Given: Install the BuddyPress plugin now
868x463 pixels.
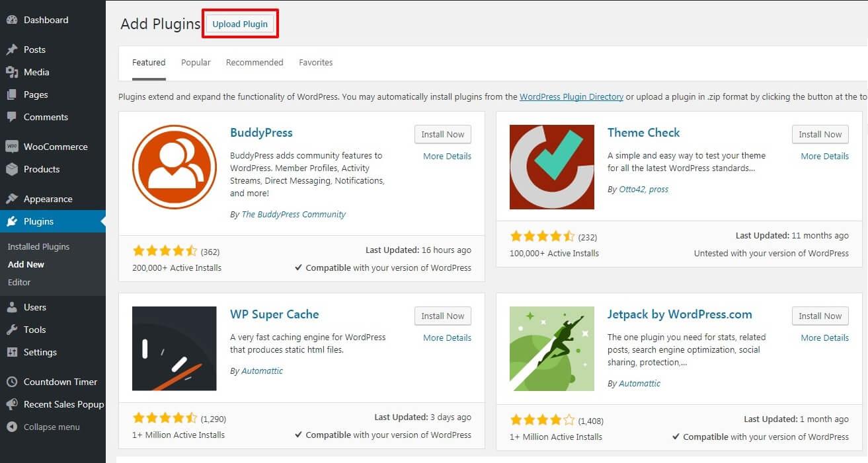Looking at the screenshot, I should 443,134.
